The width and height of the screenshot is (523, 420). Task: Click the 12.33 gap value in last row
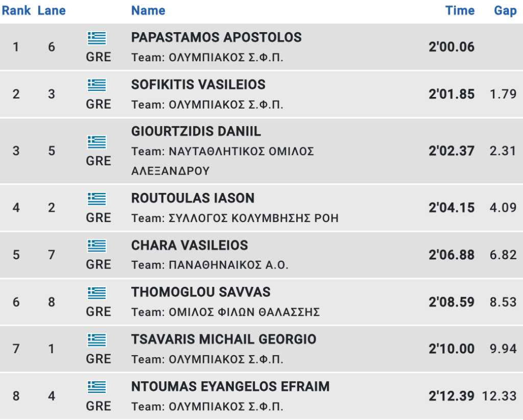pos(500,396)
